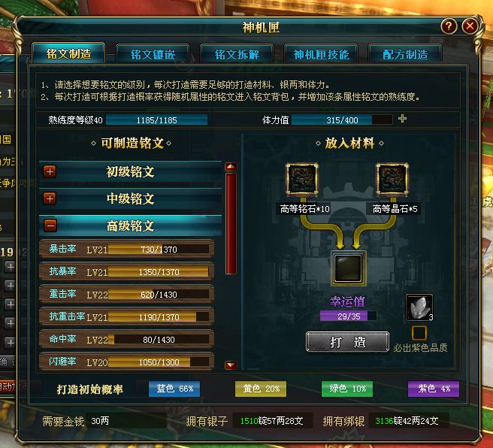The width and height of the screenshot is (493, 448).
Task: Click the 打造 forge button
Action: (x=347, y=342)
